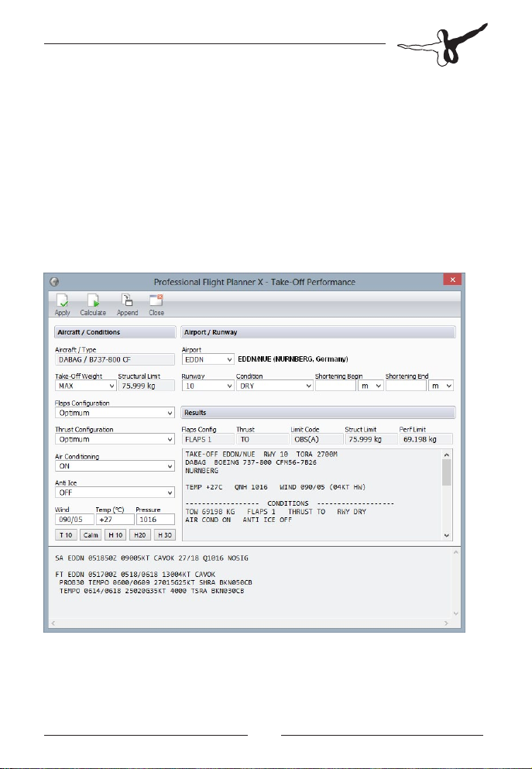Click 'TAKE-OFF EDDN/NUE RWY 10' result line

pyautogui.click(x=261, y=454)
